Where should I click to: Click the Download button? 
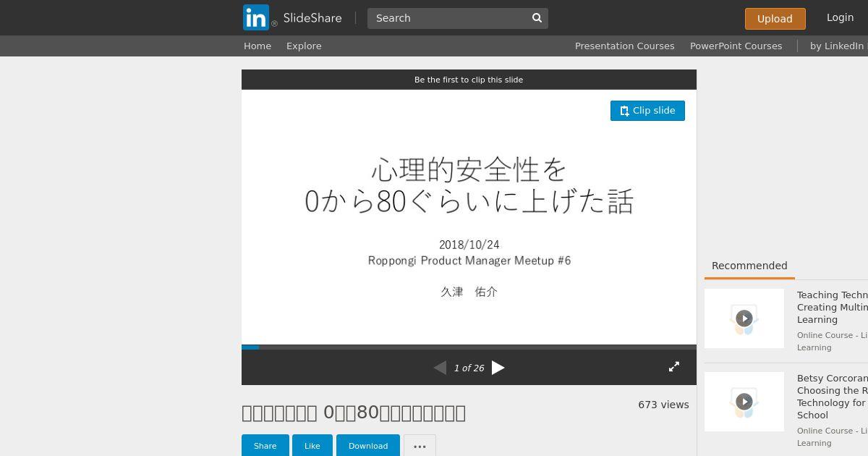coord(368,446)
